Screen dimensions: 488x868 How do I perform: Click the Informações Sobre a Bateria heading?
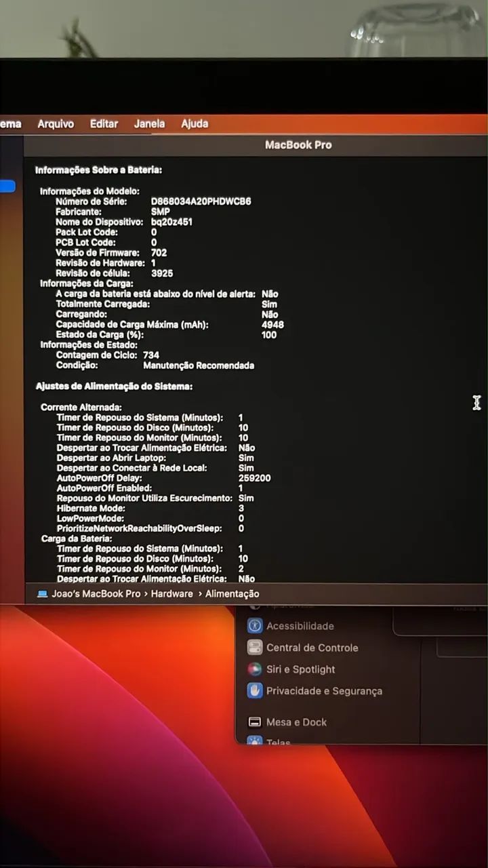[99, 170]
